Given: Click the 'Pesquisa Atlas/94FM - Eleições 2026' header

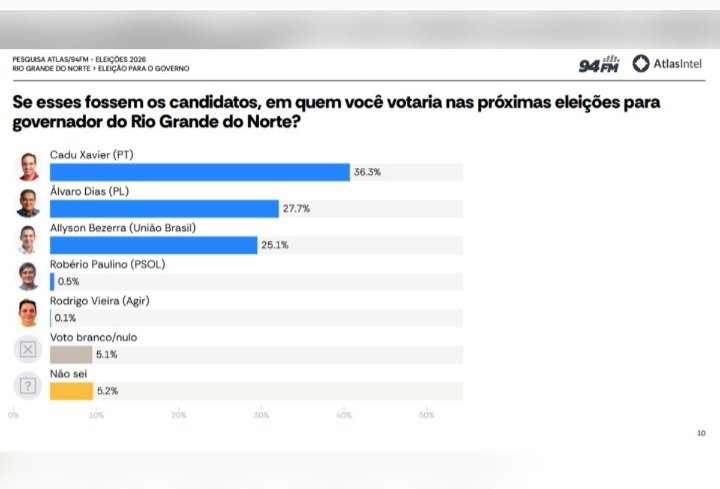Looking at the screenshot, I should [79, 59].
